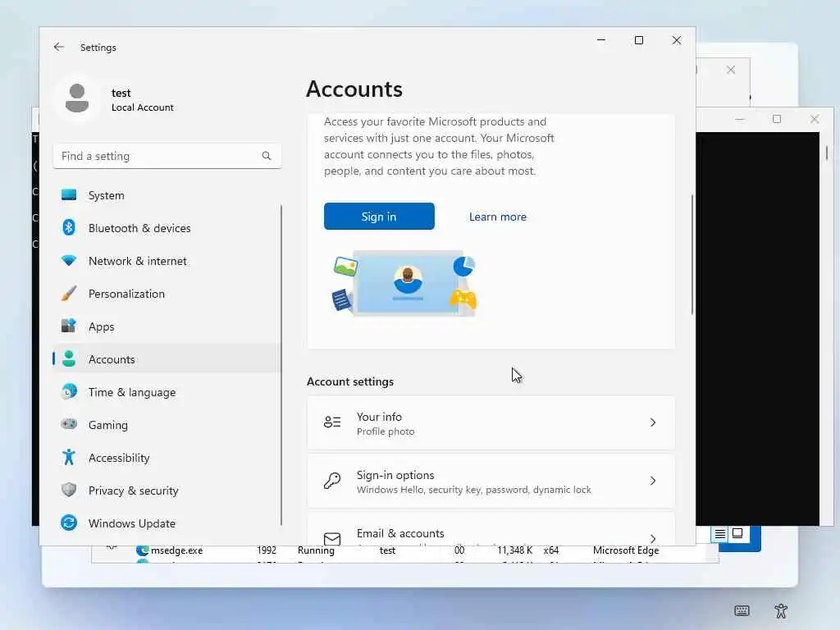Click the search magnifier icon in Find a setting
The height and width of the screenshot is (630, 840).
(x=267, y=156)
